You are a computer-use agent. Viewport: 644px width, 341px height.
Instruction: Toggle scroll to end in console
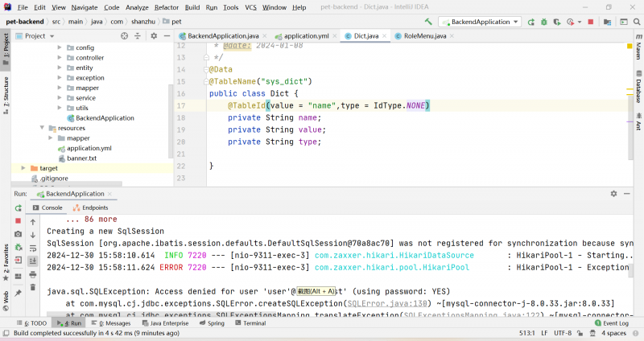click(x=33, y=261)
